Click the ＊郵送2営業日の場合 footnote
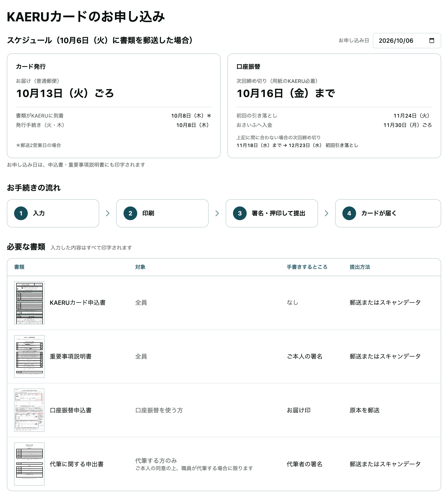Screen dimensions: 448x498 (x=38, y=145)
